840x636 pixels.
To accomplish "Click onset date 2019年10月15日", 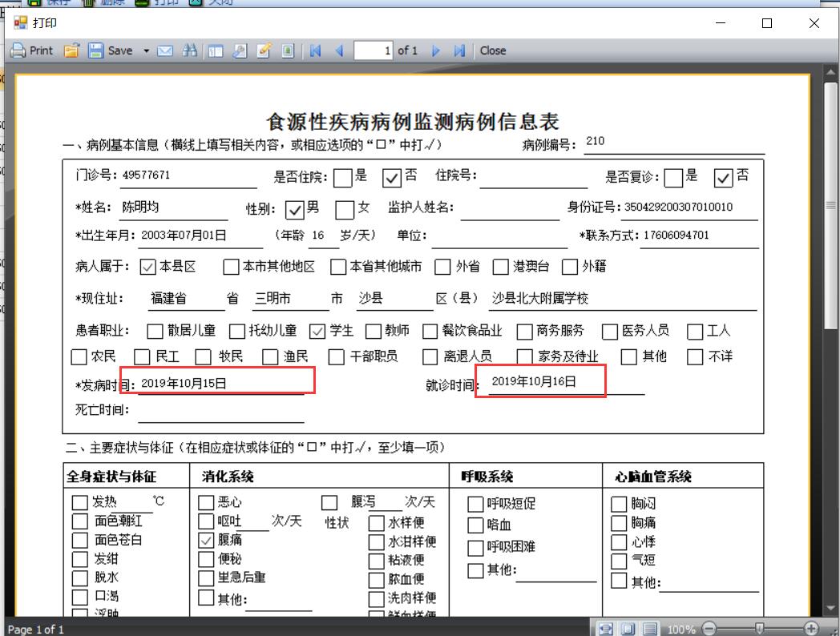I will coord(184,384).
